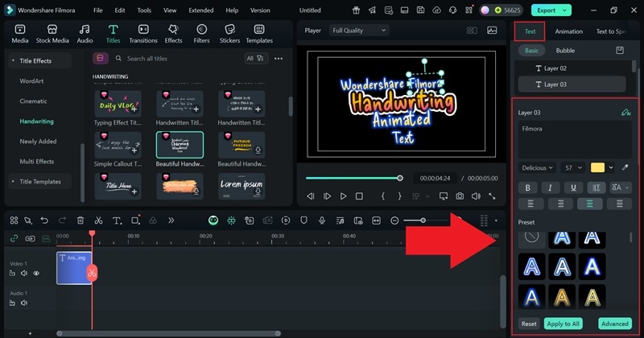Click the Reset button
Image resolution: width=644 pixels, height=338 pixels.
tap(529, 324)
